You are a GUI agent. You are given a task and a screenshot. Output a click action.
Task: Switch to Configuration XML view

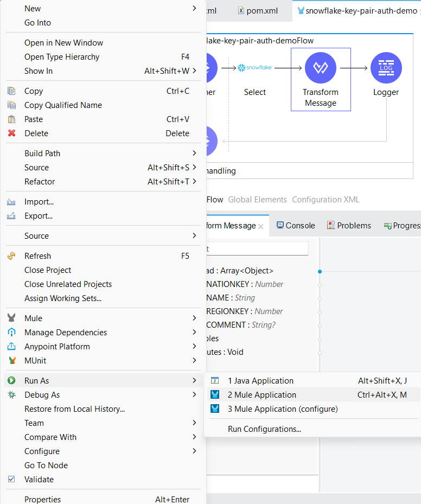point(326,200)
